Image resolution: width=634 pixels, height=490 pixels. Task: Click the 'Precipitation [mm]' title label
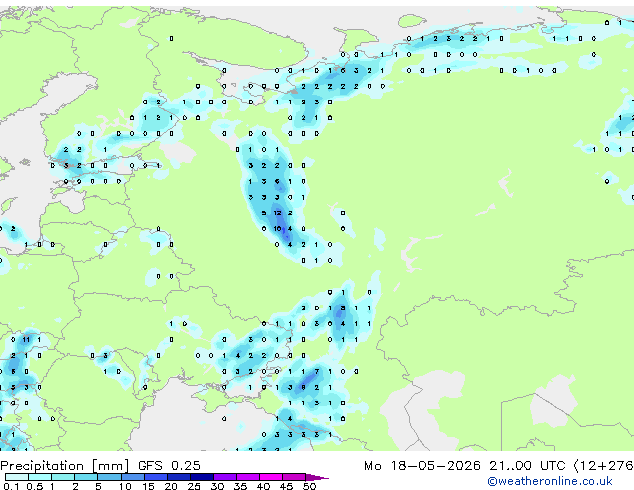pos(65,466)
